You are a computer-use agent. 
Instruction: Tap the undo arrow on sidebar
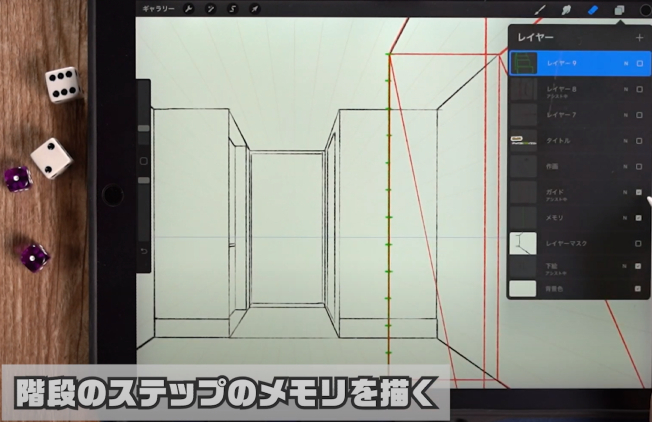[144, 251]
